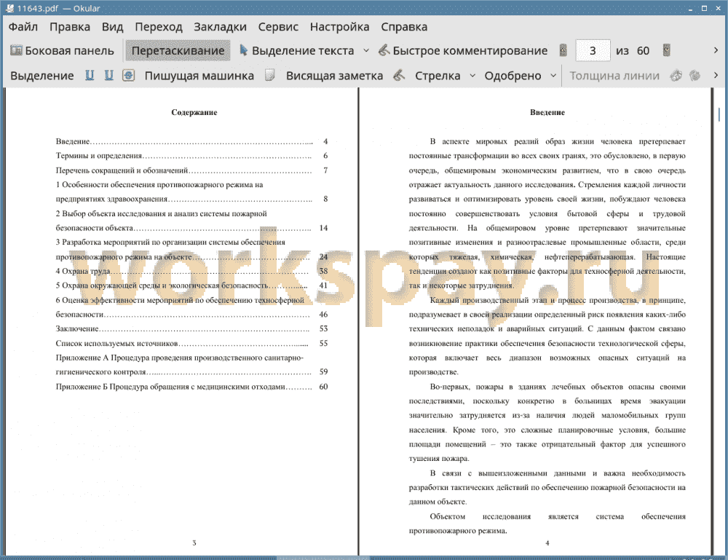Click the footer page number 3

tap(194, 543)
